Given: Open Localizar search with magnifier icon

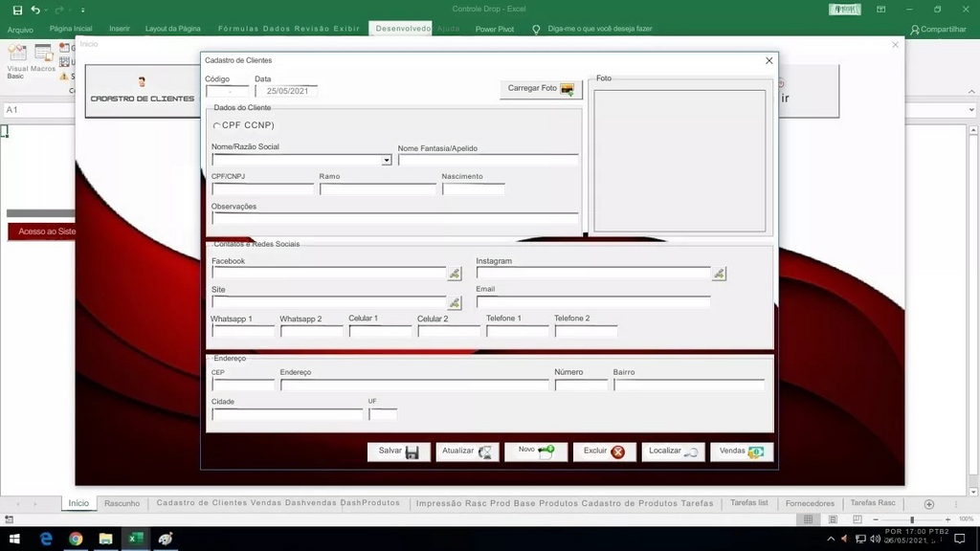Looking at the screenshot, I should [673, 452].
